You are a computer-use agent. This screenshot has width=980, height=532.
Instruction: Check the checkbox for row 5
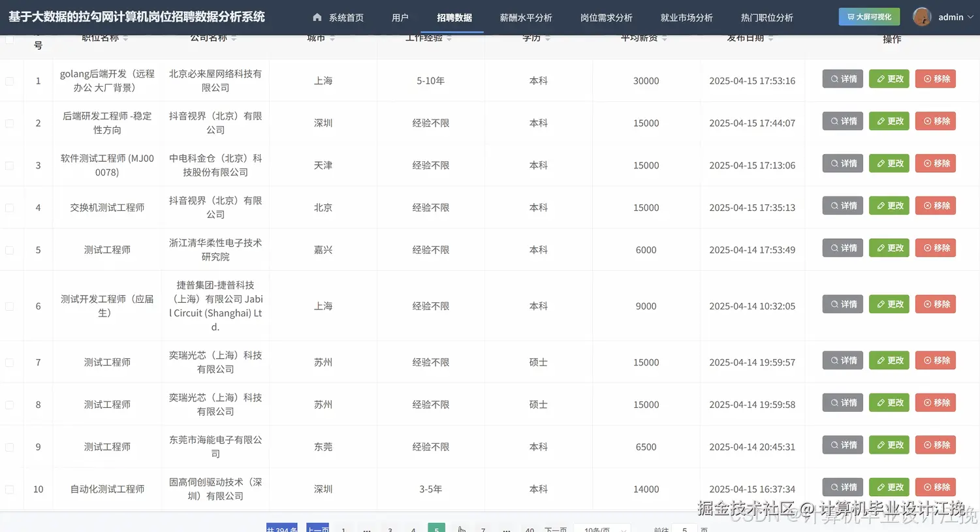click(9, 249)
